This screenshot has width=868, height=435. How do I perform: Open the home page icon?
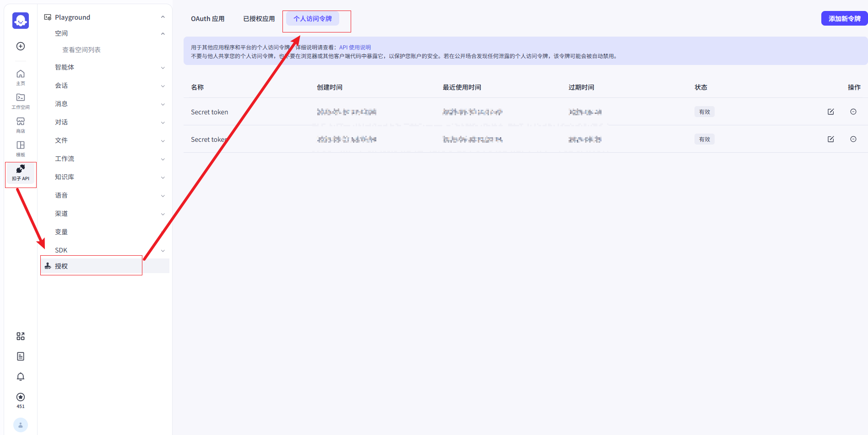[21, 77]
